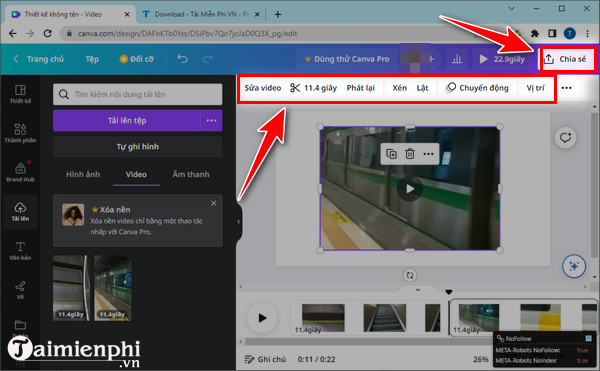Switch to the Hình ảnh tab
The width and height of the screenshot is (600, 371).
tap(83, 174)
